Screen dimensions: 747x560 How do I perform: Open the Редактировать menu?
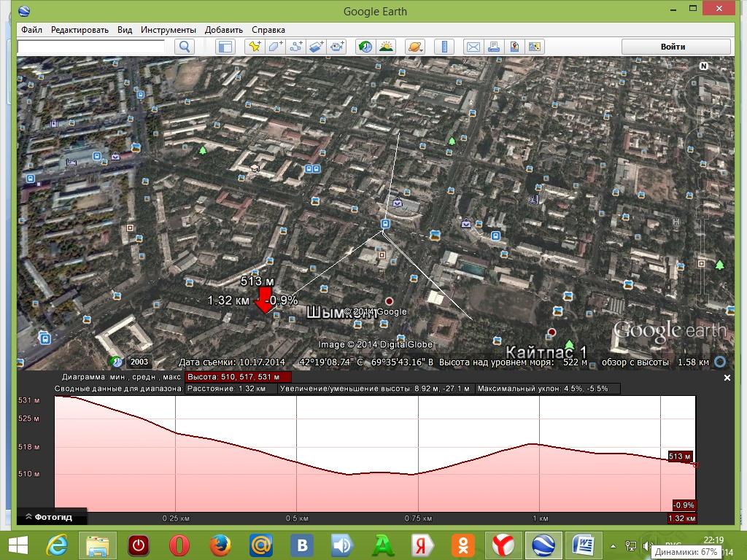(x=80, y=29)
